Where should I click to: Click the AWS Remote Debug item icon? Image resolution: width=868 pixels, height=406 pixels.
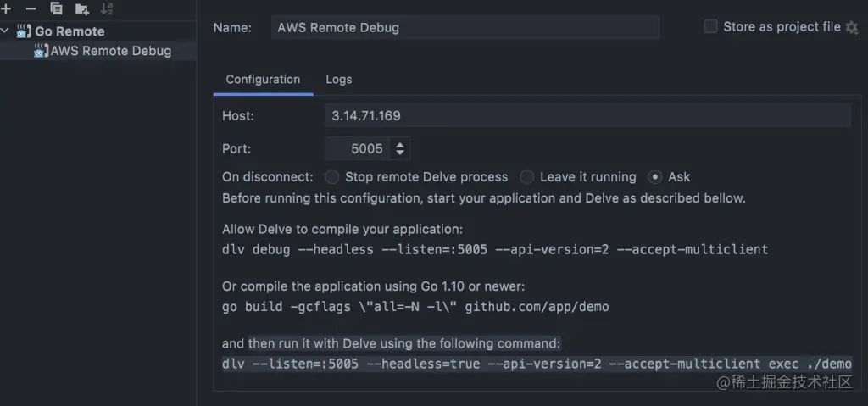(x=42, y=51)
